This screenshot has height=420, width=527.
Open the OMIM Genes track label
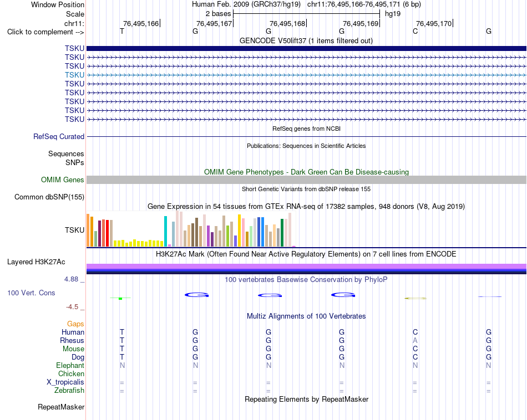[x=62, y=180]
